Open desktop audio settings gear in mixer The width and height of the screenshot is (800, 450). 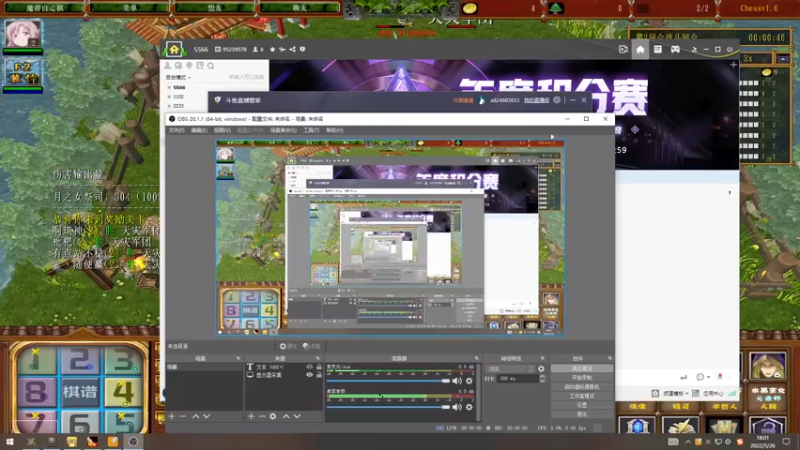[x=469, y=407]
